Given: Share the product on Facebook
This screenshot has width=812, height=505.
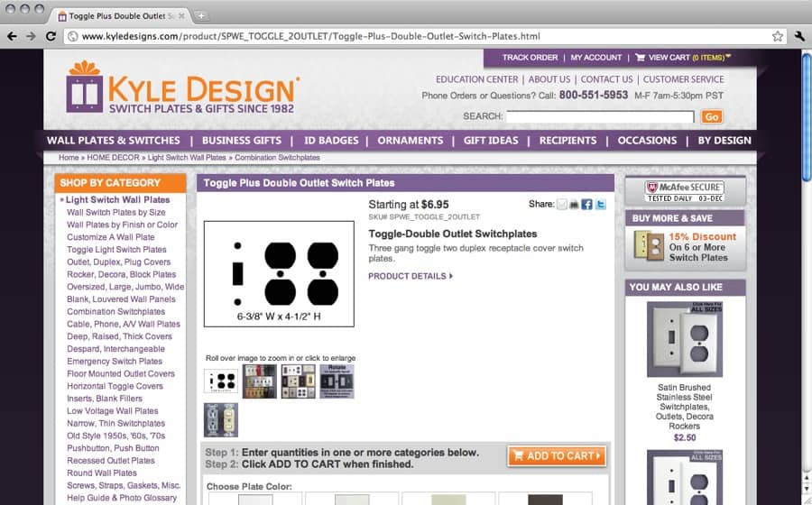Looking at the screenshot, I should pyautogui.click(x=586, y=205).
